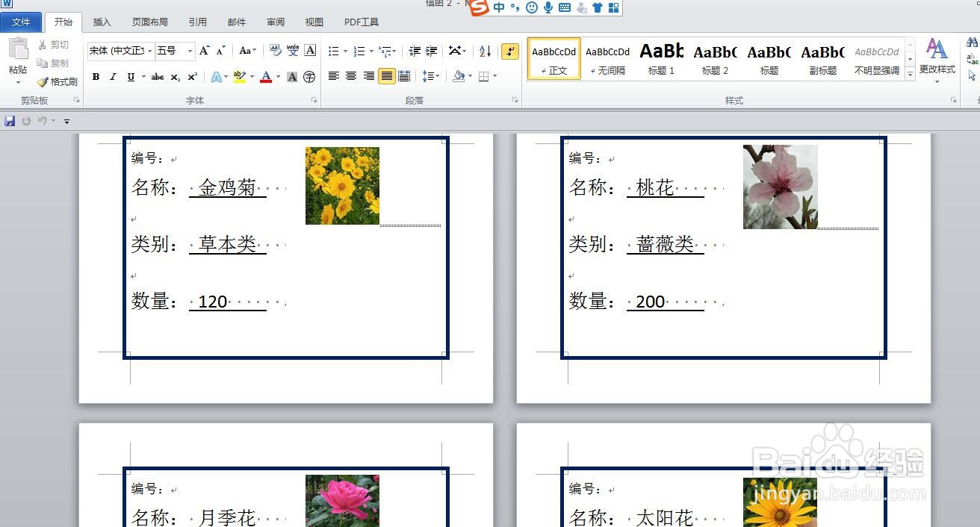Click the red font color button
980x527 pixels.
(266, 77)
